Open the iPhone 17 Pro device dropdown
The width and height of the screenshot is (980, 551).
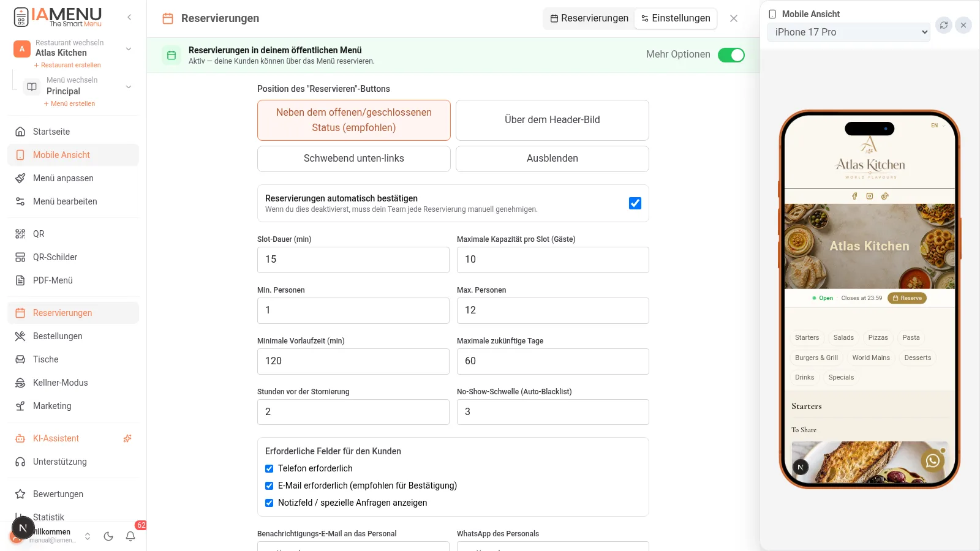click(848, 32)
